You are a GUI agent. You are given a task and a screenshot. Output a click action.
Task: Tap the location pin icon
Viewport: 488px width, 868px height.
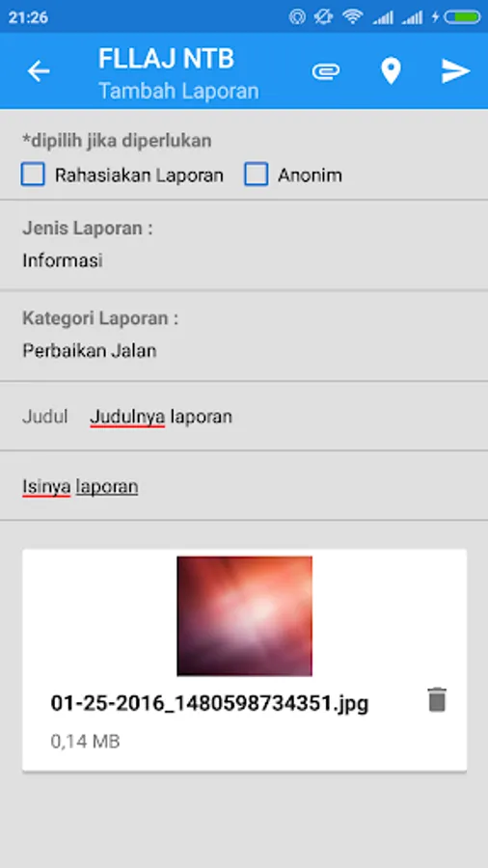point(391,71)
